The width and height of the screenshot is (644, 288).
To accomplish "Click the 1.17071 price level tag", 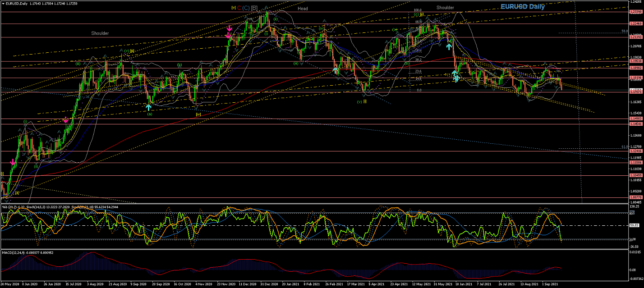I will [x=635, y=92].
